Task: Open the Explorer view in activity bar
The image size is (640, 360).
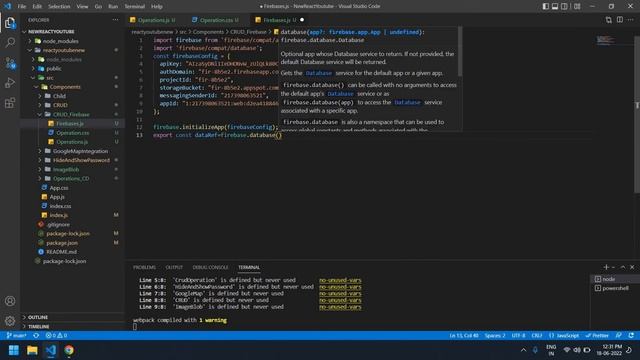Action: [x=10, y=23]
